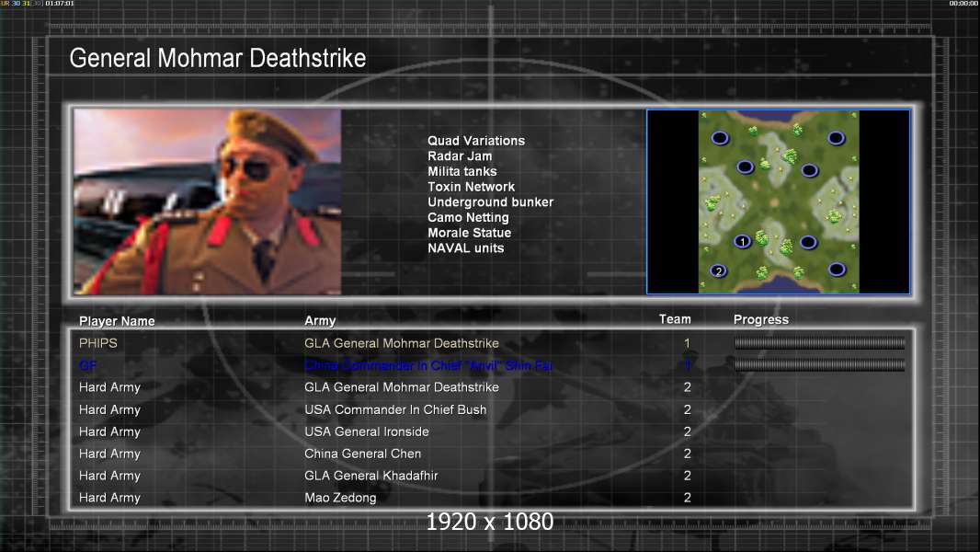Image resolution: width=980 pixels, height=552 pixels.
Task: Click 'GLA General Khadafhir' army entry
Action: click(x=370, y=475)
